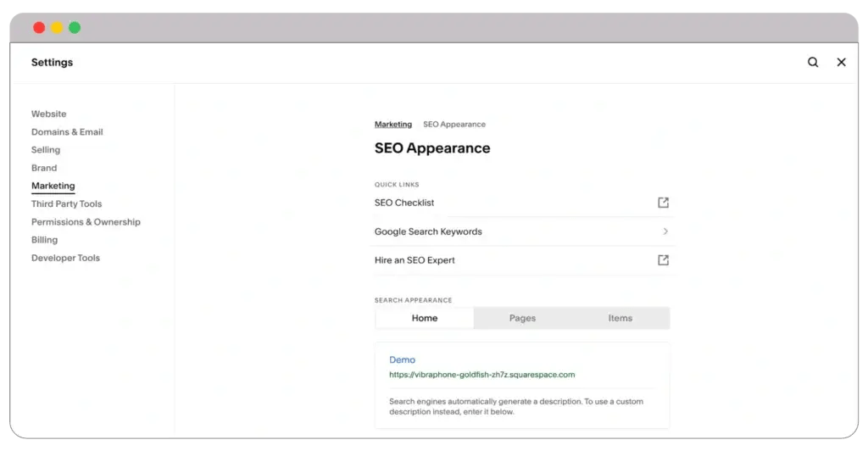This screenshot has height=451, width=868.
Task: Click the yellow macOS window button
Action: tap(57, 28)
